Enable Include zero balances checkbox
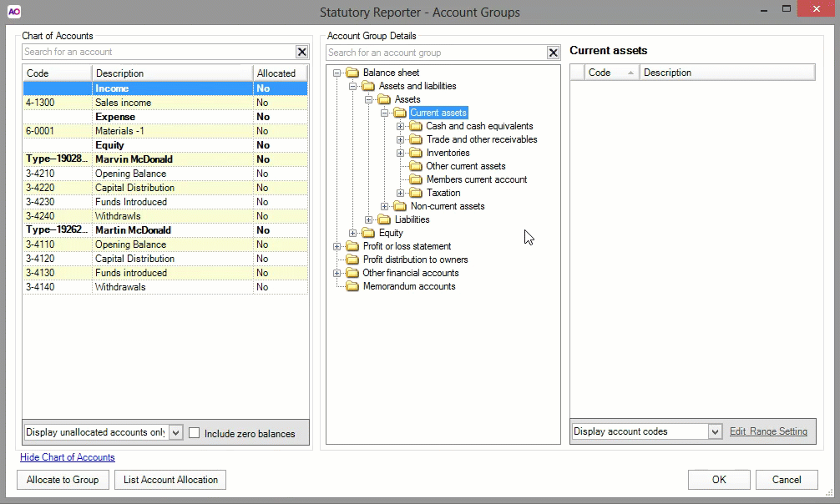The width and height of the screenshot is (840, 504). tap(195, 433)
